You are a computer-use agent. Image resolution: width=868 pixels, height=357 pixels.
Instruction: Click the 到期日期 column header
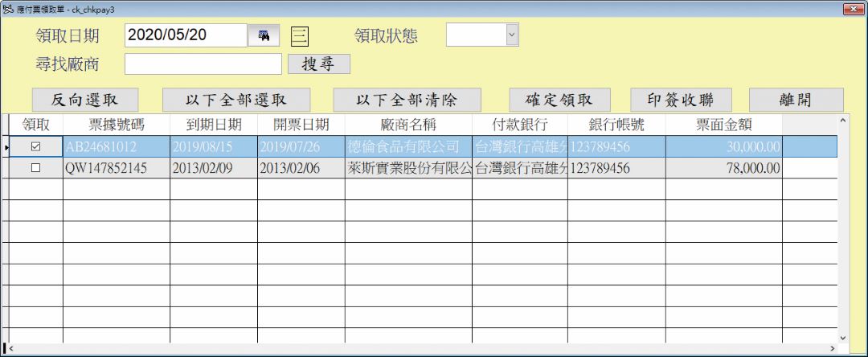pyautogui.click(x=214, y=125)
